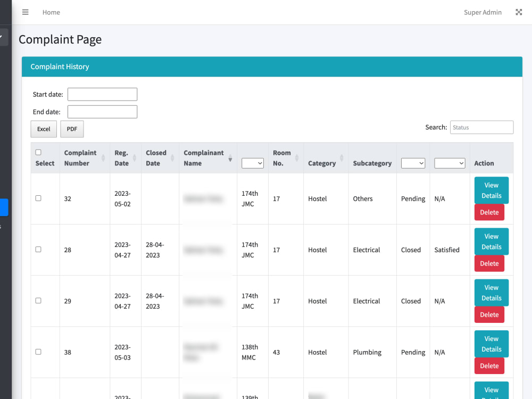Delete complaint 38

click(489, 366)
